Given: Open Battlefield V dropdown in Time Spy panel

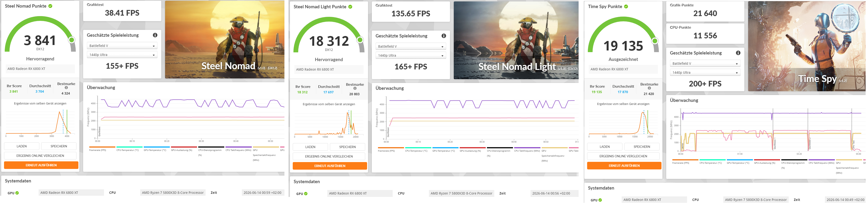Looking at the screenshot, I should (x=705, y=63).
